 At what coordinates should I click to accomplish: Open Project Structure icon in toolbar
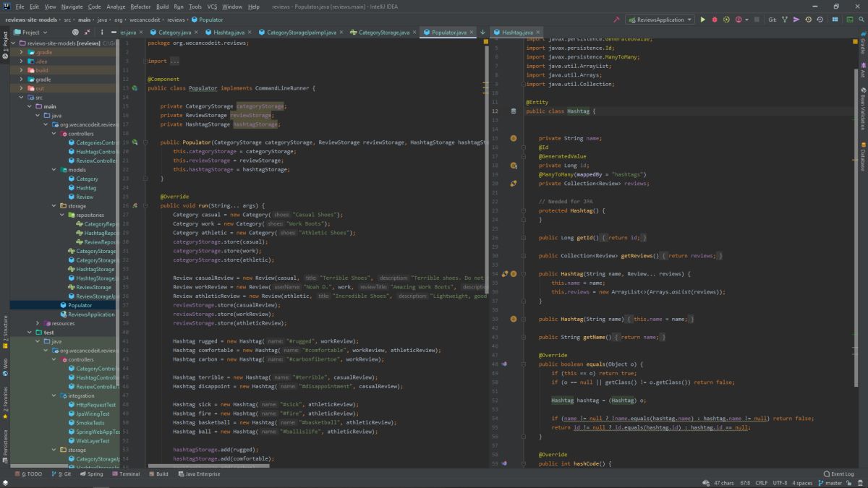click(x=835, y=20)
